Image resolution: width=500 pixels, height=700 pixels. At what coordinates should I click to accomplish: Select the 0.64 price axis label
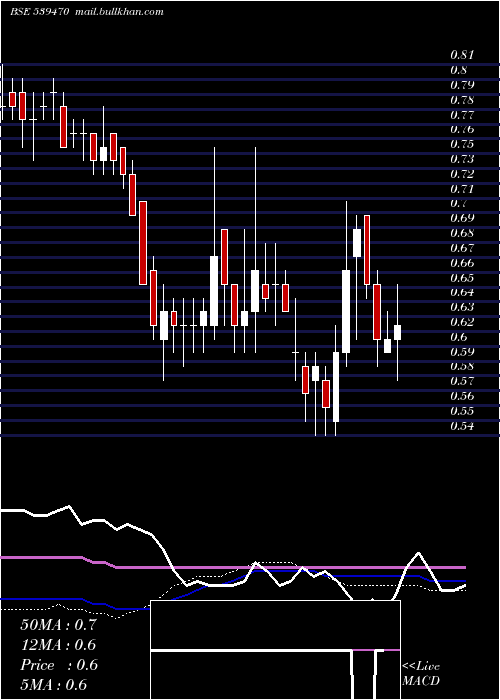(462, 292)
